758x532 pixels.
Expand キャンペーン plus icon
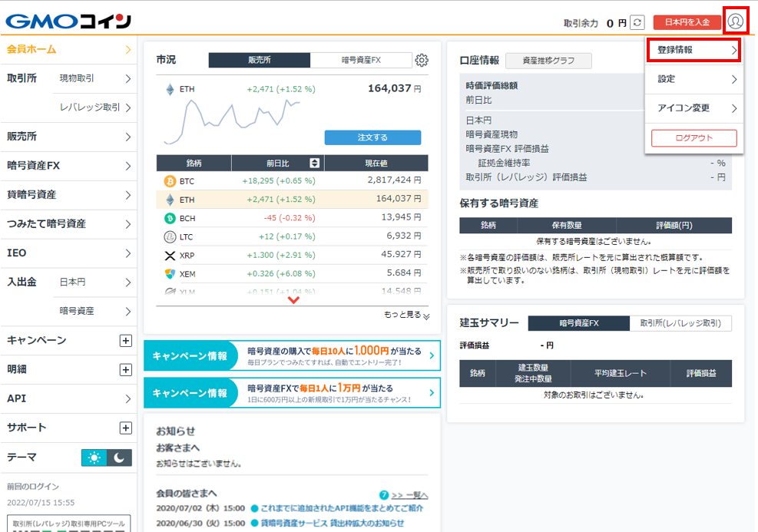pyautogui.click(x=126, y=341)
